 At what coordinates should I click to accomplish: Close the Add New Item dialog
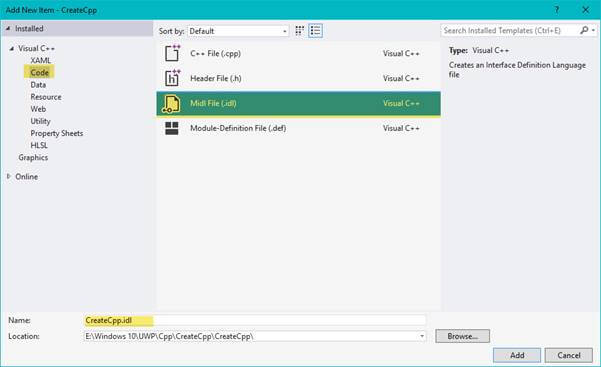pyautogui.click(x=586, y=10)
